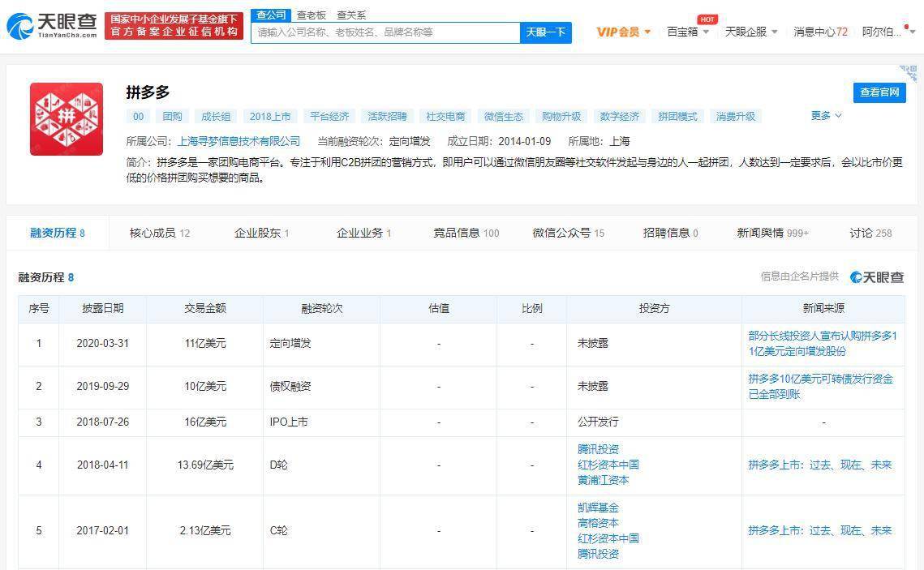
Task: Click the TianYanCha logo in header
Action: [x=52, y=26]
